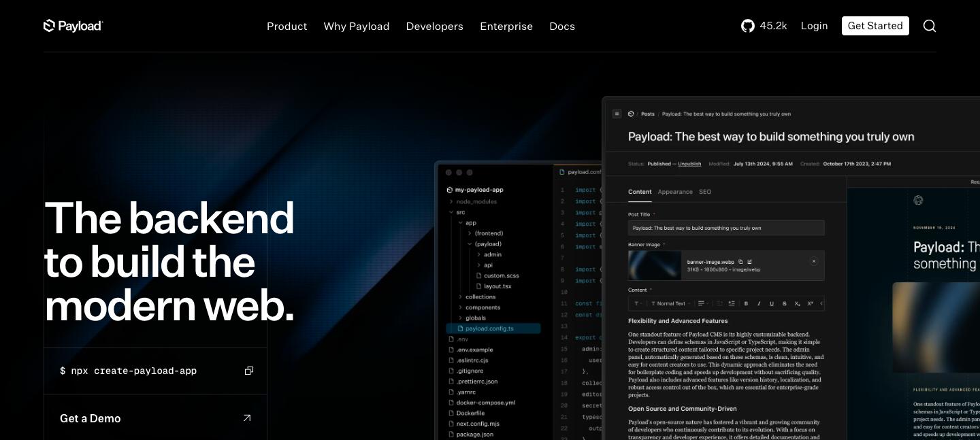This screenshot has width=980, height=440.
Task: Expand the node_modules folder
Action: [451, 202]
